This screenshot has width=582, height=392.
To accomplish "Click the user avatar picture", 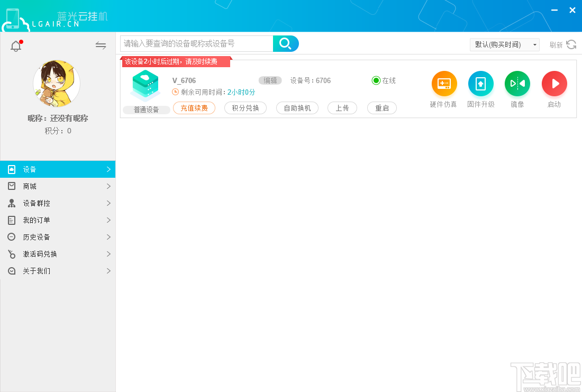I will [57, 84].
